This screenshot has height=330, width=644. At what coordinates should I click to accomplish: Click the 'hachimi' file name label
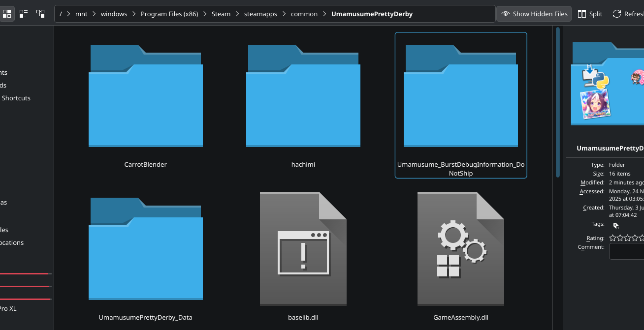tap(303, 164)
